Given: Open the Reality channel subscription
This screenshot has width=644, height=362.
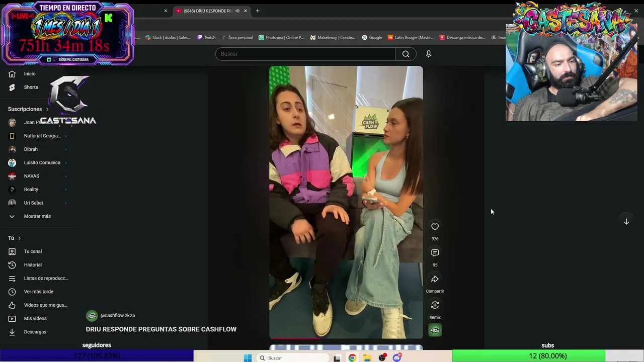Looking at the screenshot, I should point(31,190).
